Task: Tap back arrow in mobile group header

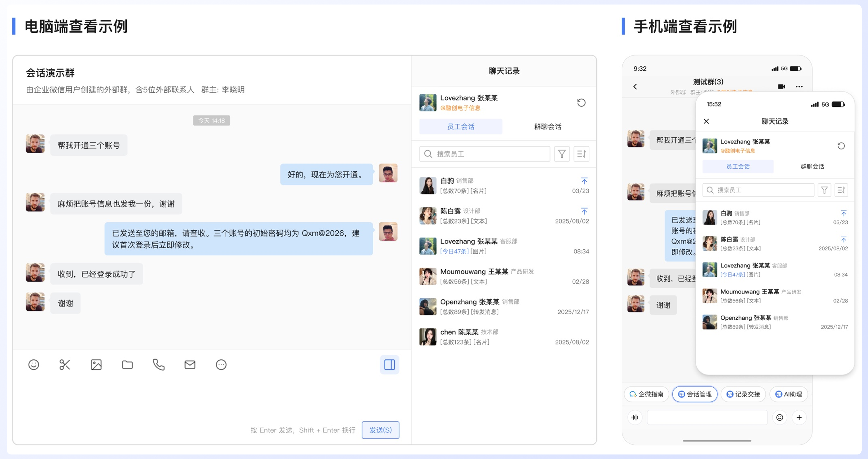Action: [x=635, y=87]
